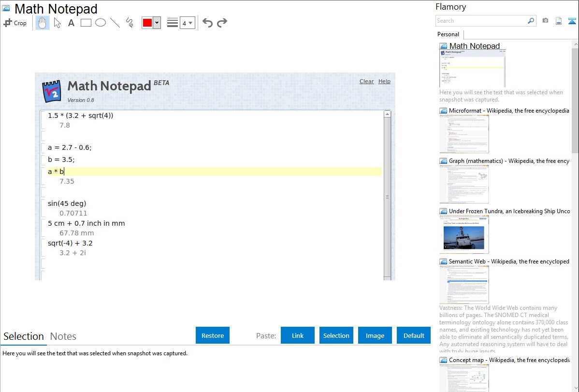This screenshot has width=579, height=392.
Task: Click the Paste Link button
Action: (298, 335)
